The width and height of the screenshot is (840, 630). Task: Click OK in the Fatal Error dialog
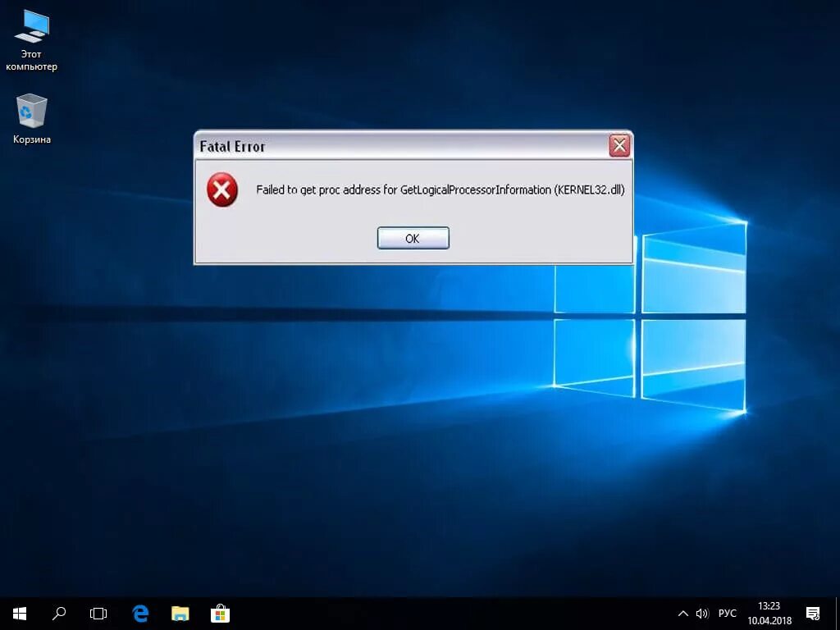(x=413, y=238)
